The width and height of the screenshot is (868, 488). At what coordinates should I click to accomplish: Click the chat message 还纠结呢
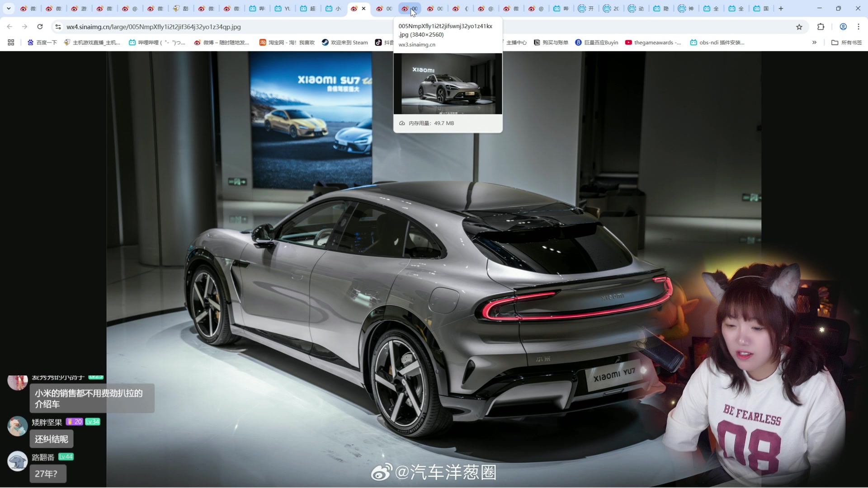coord(52,439)
